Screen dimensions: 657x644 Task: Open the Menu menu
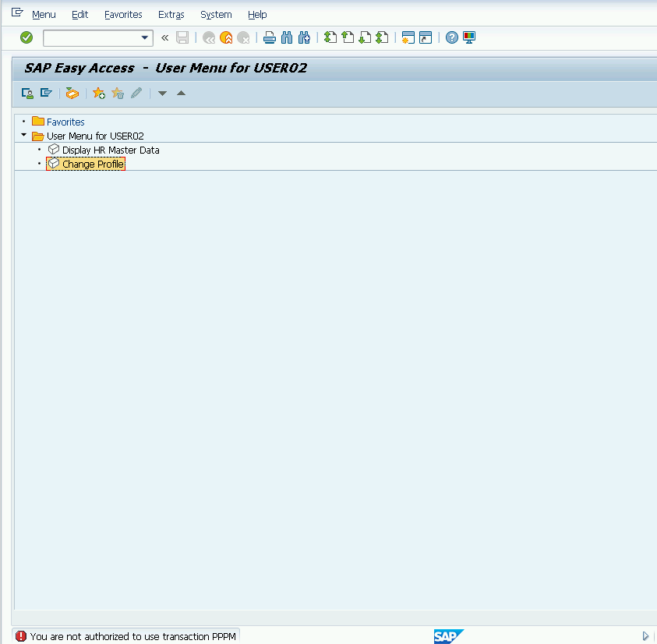[44, 14]
